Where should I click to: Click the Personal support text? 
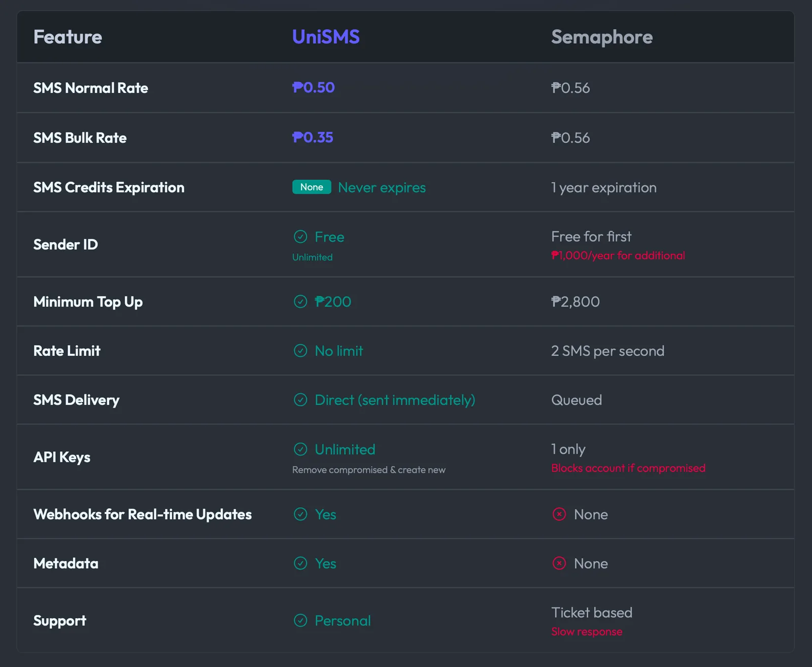click(343, 620)
